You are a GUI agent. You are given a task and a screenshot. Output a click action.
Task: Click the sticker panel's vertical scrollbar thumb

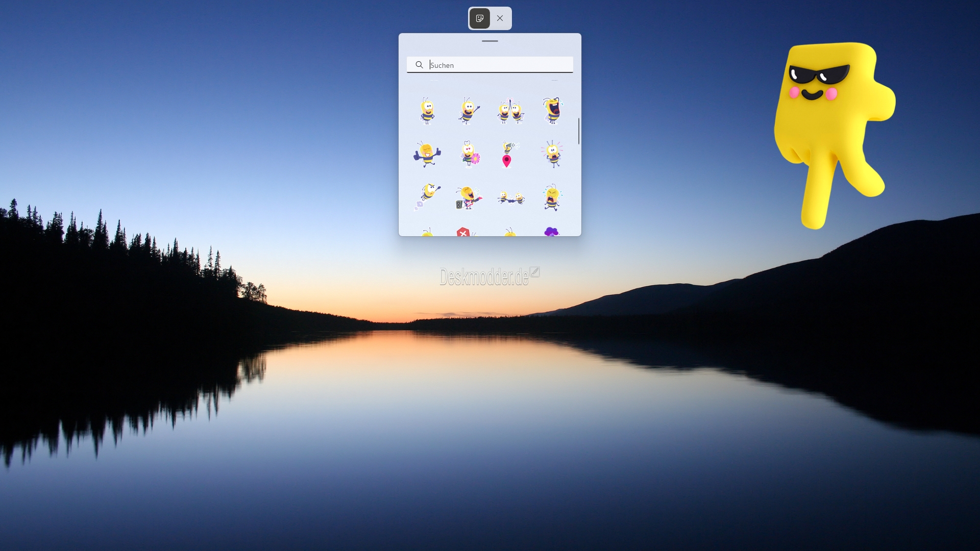[x=579, y=131]
